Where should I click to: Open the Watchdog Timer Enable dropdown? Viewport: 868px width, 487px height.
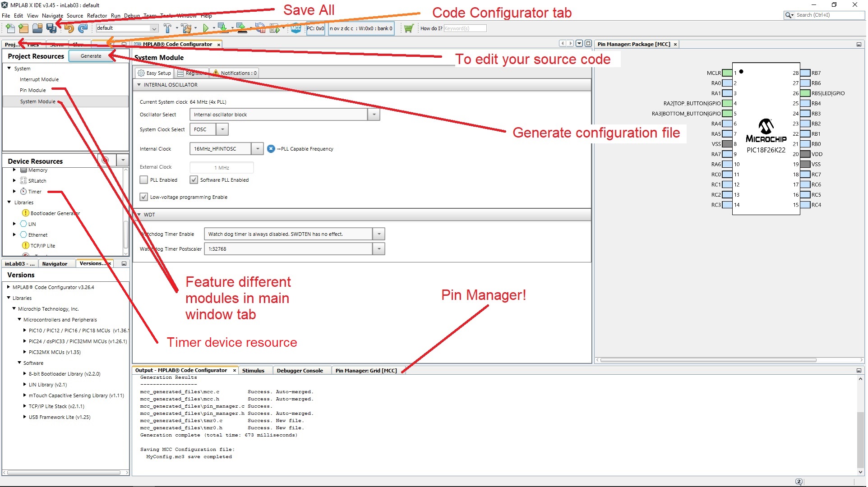(x=379, y=234)
